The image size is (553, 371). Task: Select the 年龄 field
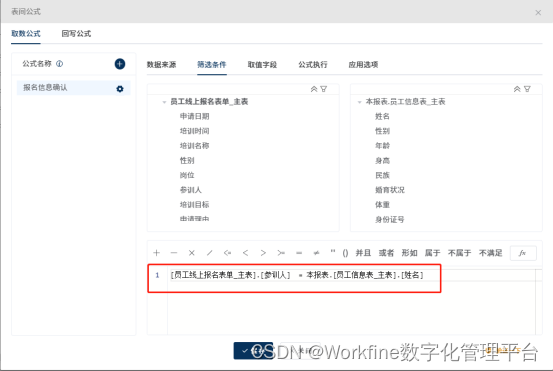point(382,146)
